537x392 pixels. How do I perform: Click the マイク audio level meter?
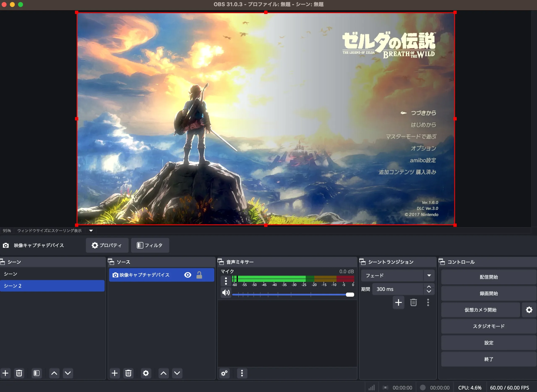[293, 279]
